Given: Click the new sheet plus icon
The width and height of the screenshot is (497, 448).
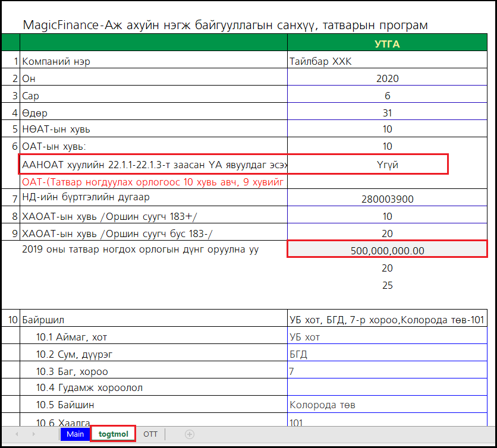Looking at the screenshot, I should coord(190,434).
